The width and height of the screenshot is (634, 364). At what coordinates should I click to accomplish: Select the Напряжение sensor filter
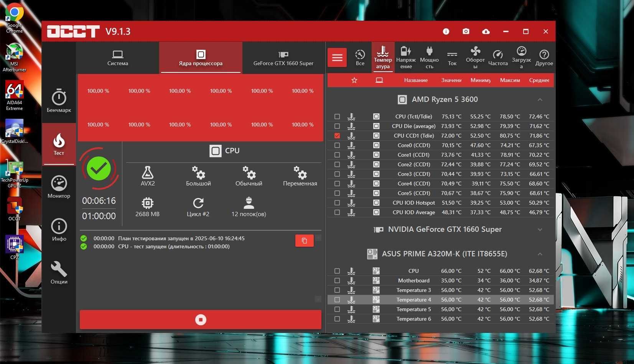click(x=406, y=57)
